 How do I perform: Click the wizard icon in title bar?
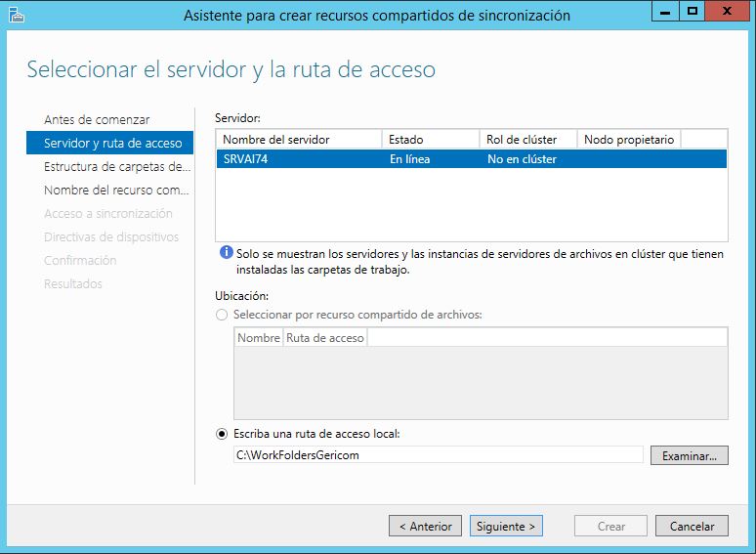pyautogui.click(x=16, y=14)
